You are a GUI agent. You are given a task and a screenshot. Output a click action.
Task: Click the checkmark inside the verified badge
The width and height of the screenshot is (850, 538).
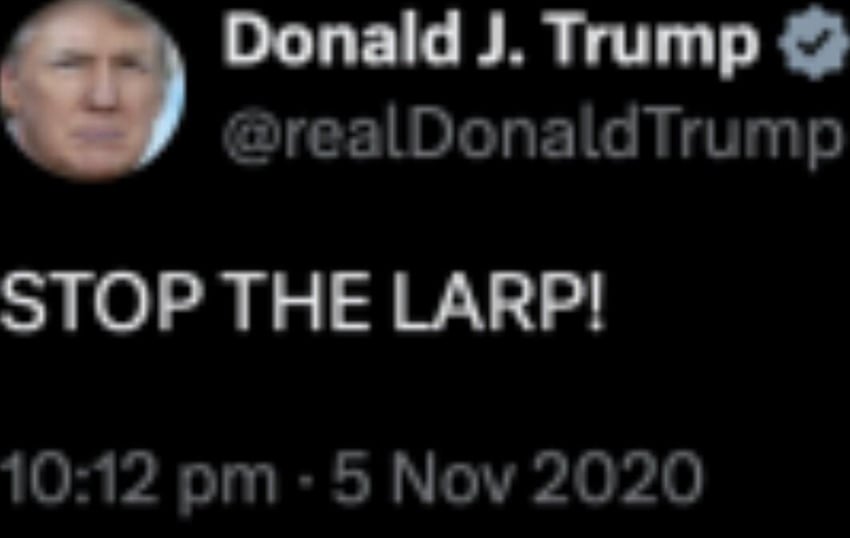click(814, 42)
